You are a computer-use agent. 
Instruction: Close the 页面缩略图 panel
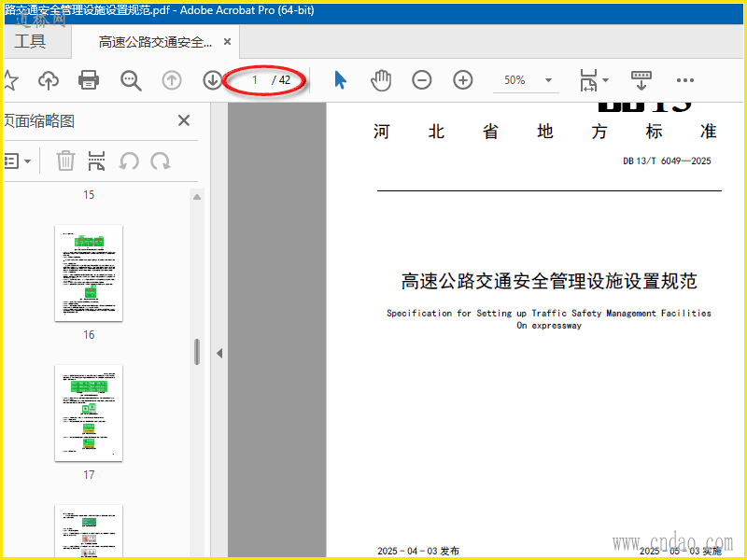(184, 120)
